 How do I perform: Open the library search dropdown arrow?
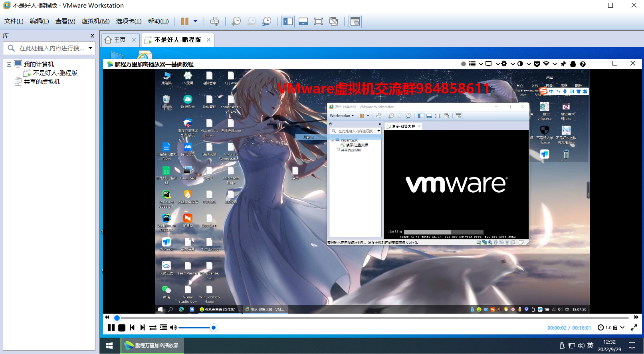[x=91, y=48]
